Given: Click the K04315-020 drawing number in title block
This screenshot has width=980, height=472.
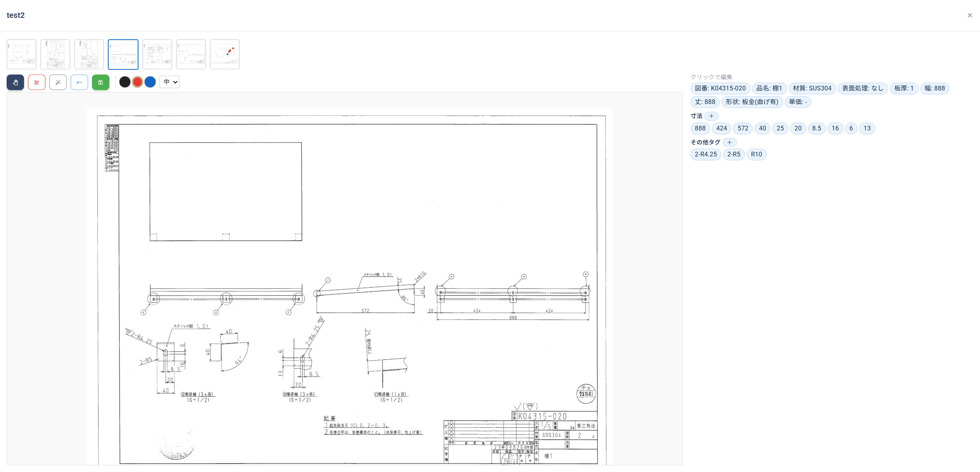Looking at the screenshot, I should click(x=542, y=416).
